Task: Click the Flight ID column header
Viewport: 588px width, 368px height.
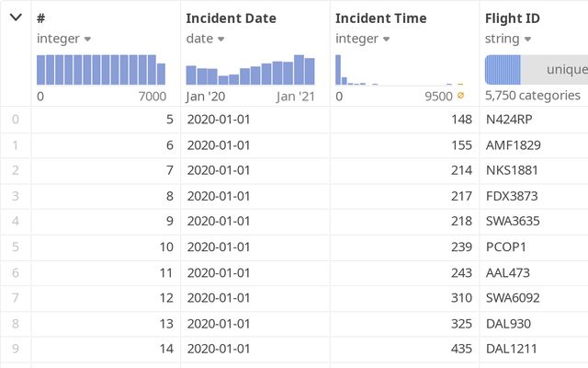Action: pos(514,17)
